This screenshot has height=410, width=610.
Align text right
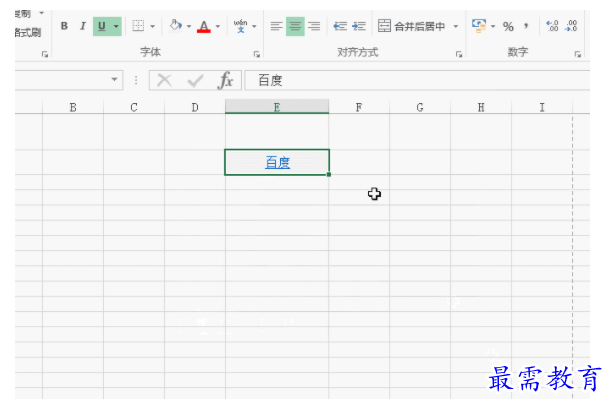pos(314,26)
